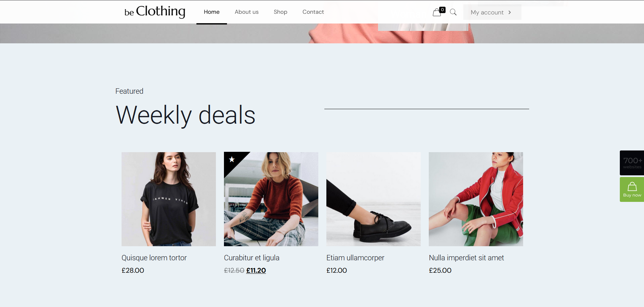Select the Etiam ullamcorper product title
This screenshot has height=307, width=644.
(x=355, y=258)
